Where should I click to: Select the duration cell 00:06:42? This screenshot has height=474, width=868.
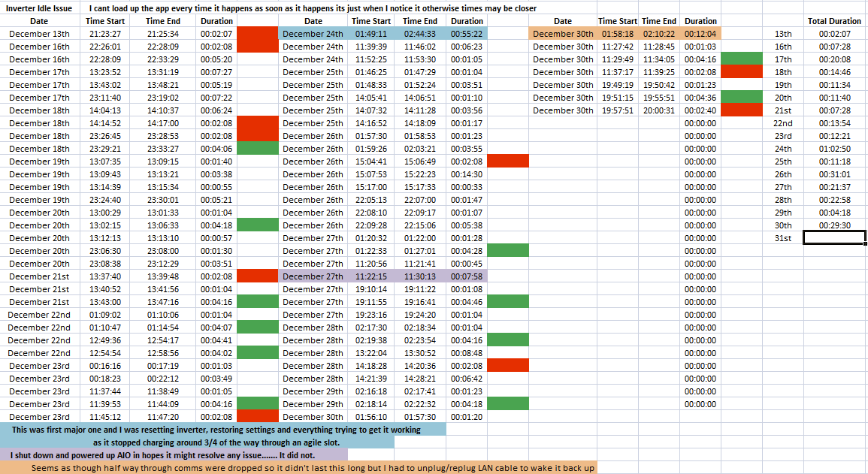(x=467, y=379)
